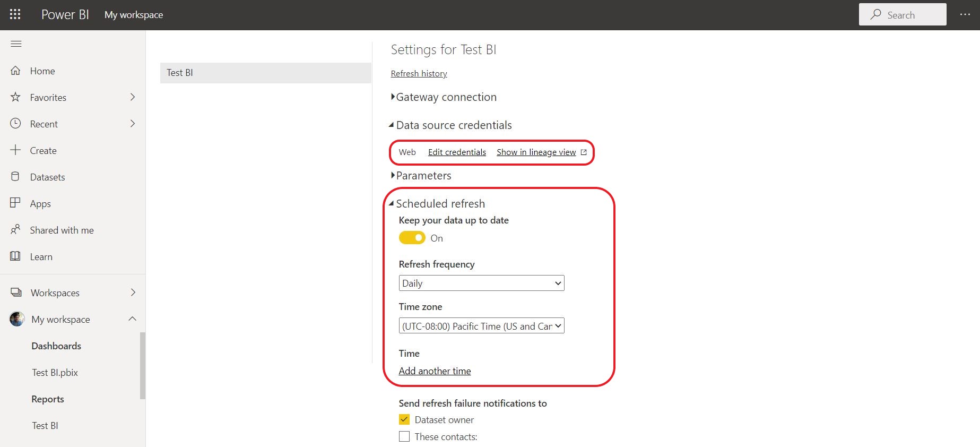The image size is (980, 447).
Task: Collapse the navigation pane hamburger icon
Action: pos(16,44)
